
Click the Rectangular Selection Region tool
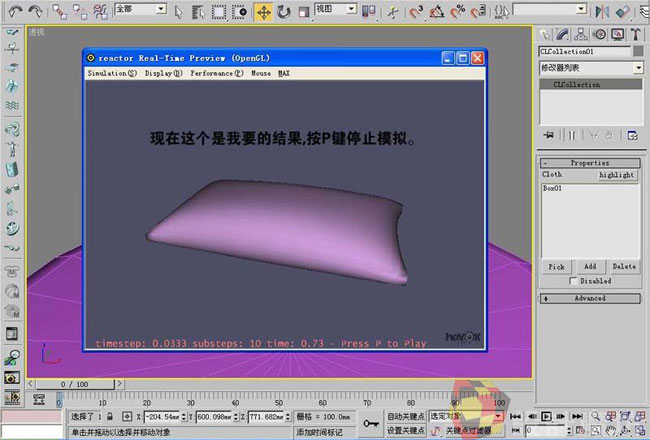[x=219, y=12]
